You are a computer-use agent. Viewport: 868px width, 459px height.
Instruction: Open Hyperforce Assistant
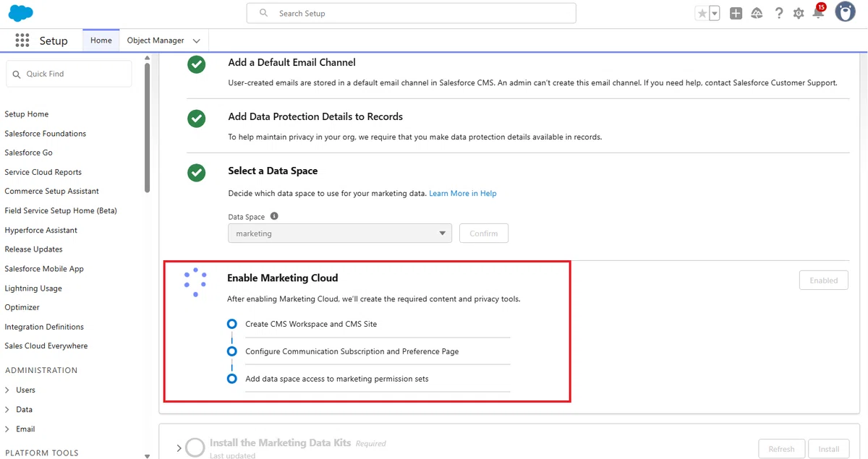[x=41, y=230]
